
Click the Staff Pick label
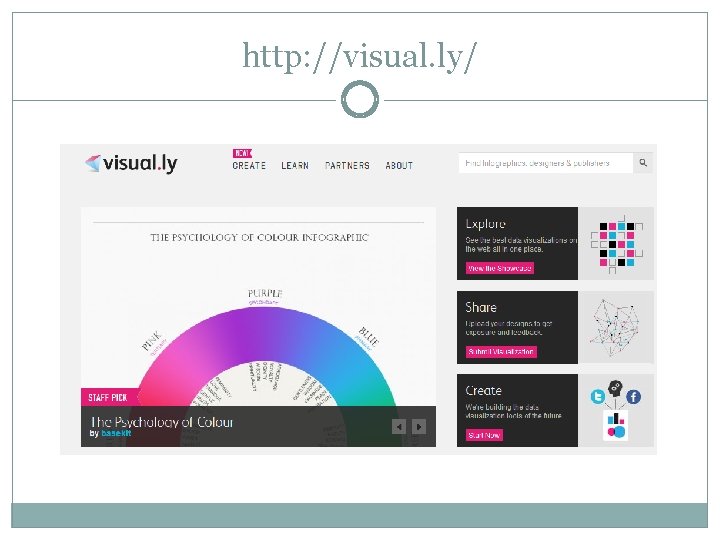108,398
